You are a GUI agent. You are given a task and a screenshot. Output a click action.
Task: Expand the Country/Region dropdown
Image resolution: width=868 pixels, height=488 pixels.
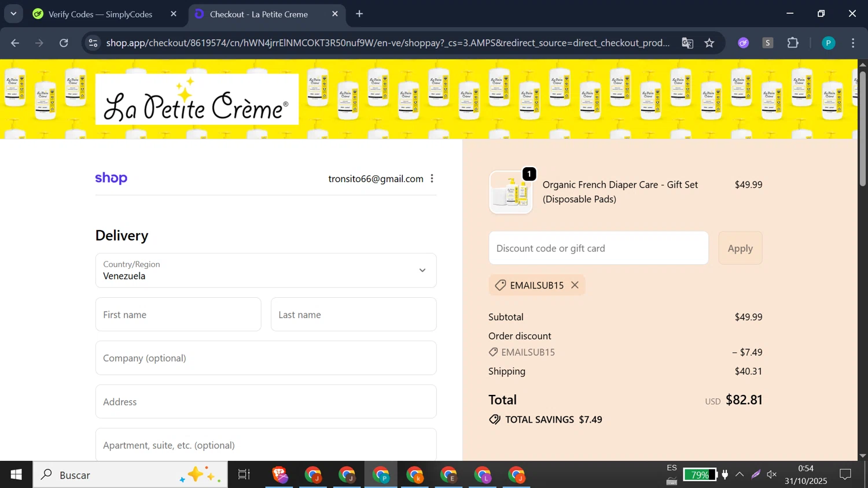click(x=266, y=270)
